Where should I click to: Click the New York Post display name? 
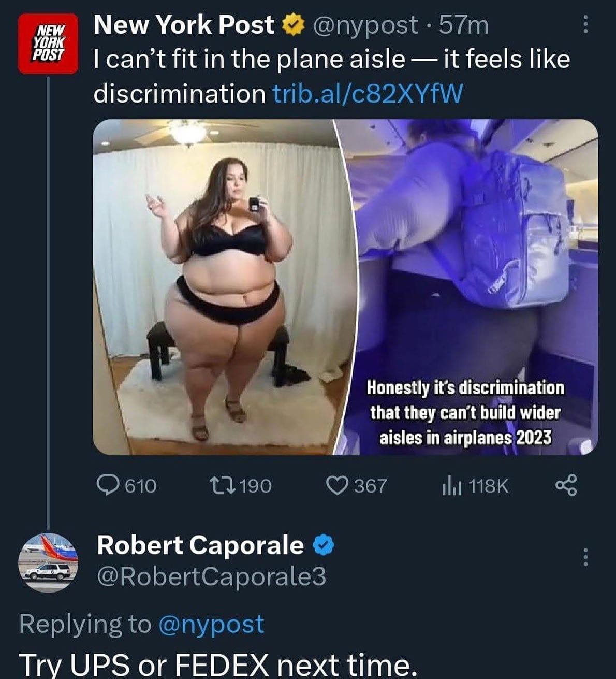[x=184, y=25]
